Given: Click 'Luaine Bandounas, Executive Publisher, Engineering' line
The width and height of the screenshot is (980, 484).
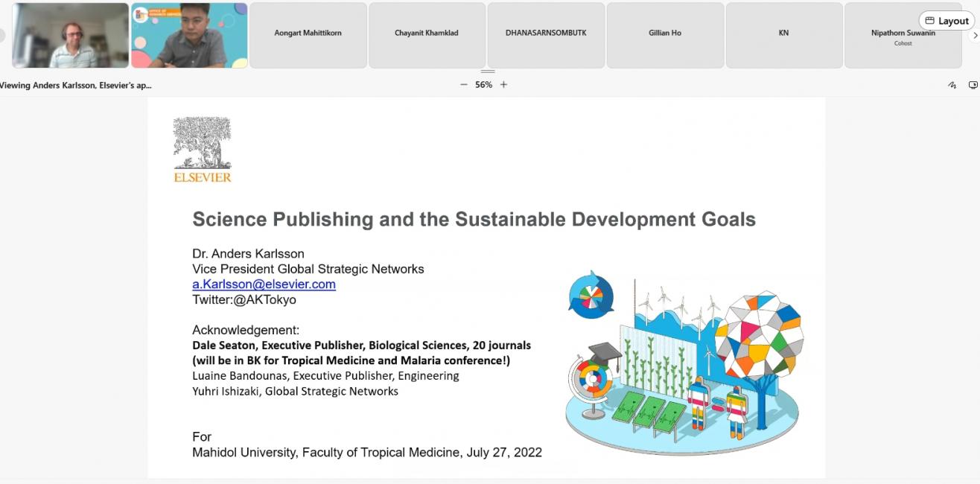Looking at the screenshot, I should click(325, 375).
